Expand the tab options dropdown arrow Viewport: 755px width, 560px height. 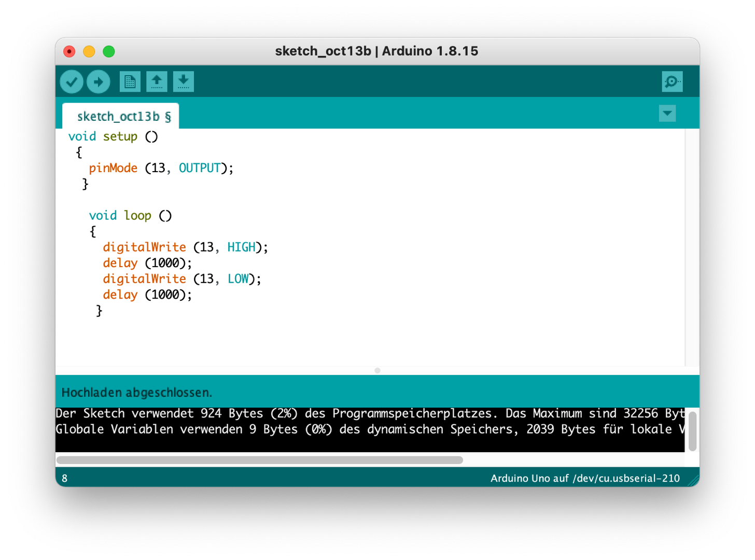click(x=667, y=113)
